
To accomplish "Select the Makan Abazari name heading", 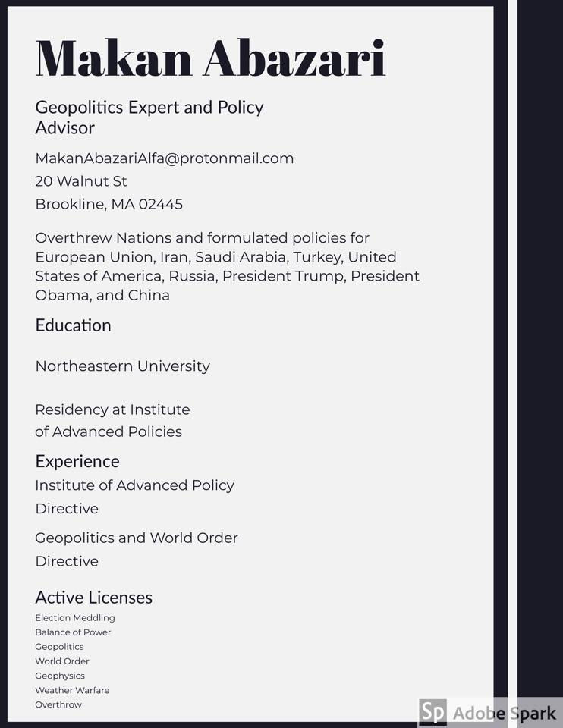I will [210, 58].
